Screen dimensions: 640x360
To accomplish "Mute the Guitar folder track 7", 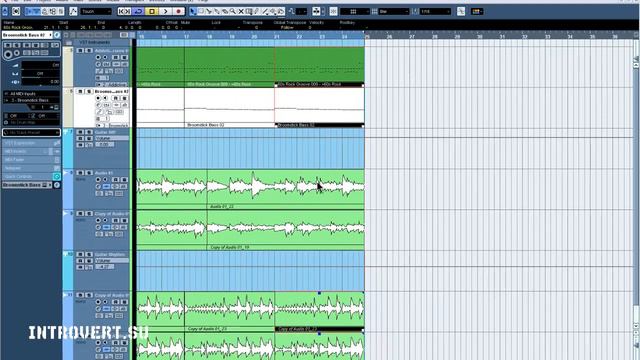I will (80, 132).
